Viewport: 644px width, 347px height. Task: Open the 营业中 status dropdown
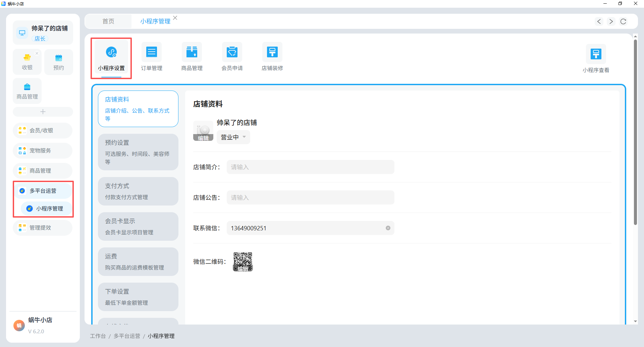tap(233, 137)
